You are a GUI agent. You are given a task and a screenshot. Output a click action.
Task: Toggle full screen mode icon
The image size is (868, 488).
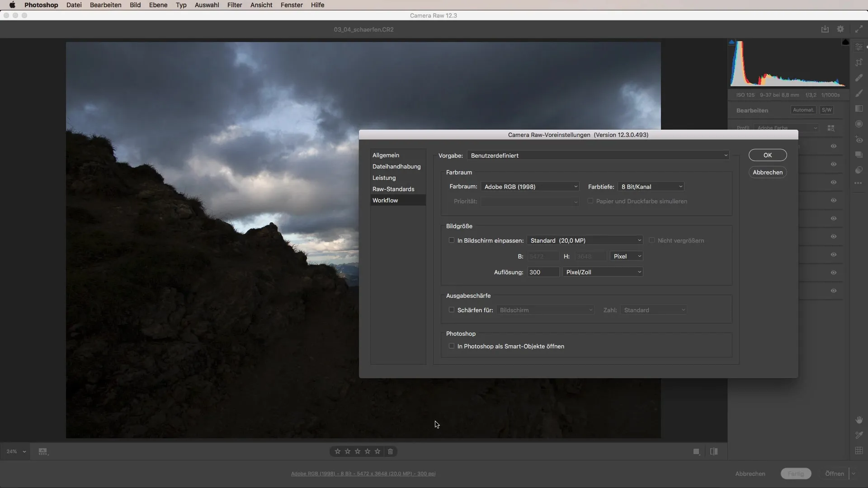(859, 29)
